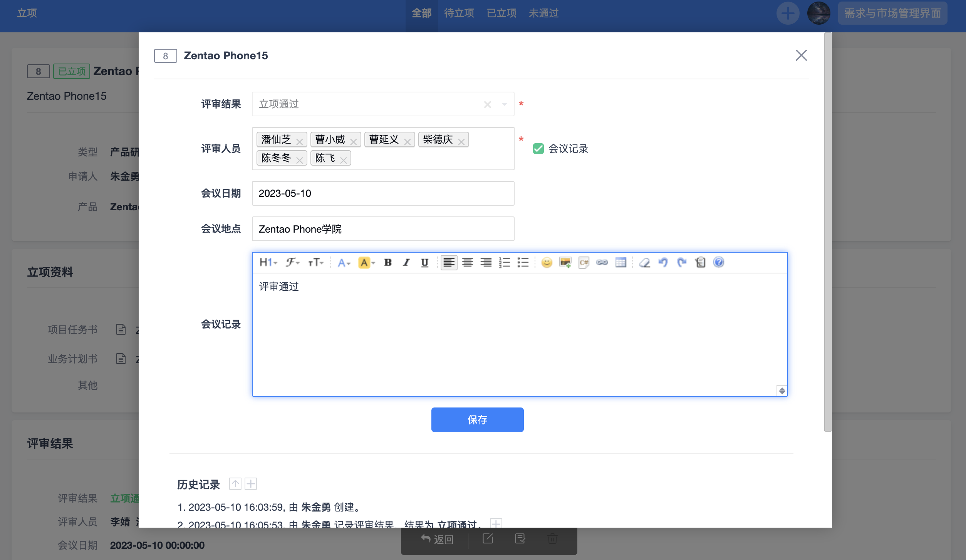The width and height of the screenshot is (966, 560).
Task: Uncheck the 会议记录 checkbox
Action: pos(538,149)
